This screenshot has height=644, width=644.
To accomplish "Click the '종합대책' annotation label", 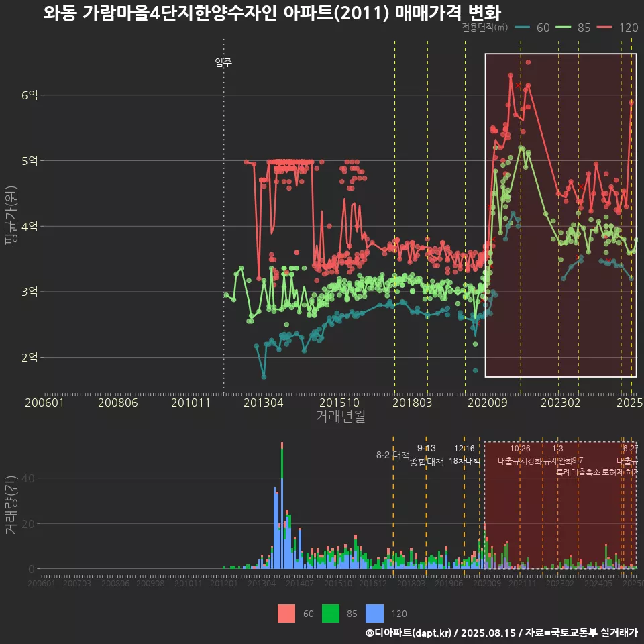I will tap(427, 462).
